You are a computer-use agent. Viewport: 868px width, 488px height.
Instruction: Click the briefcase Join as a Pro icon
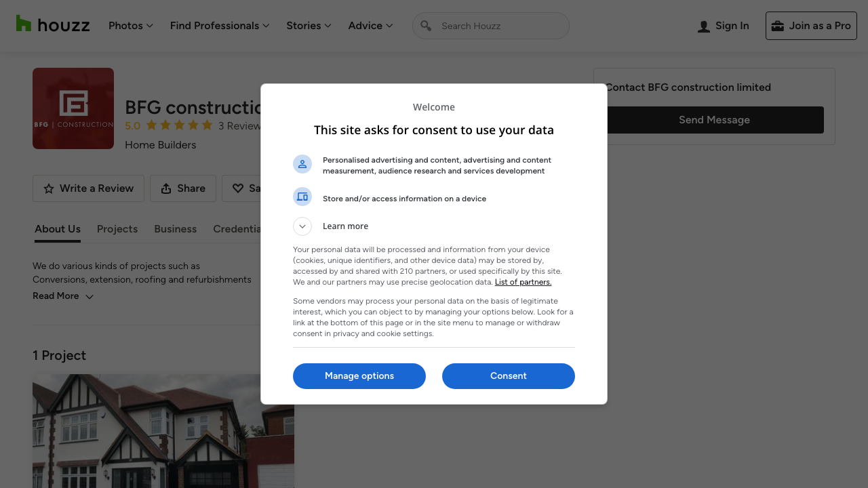(777, 26)
